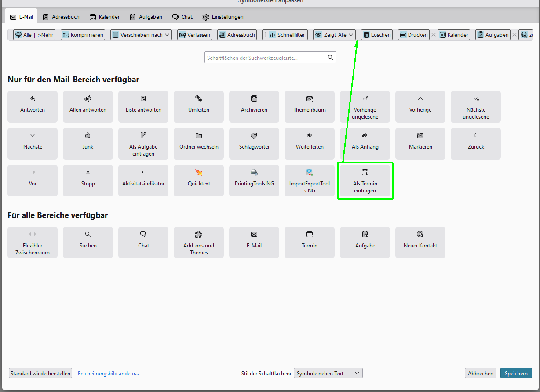Choose the Nächste ungelesene tile
540x392 pixels.
coord(476,107)
